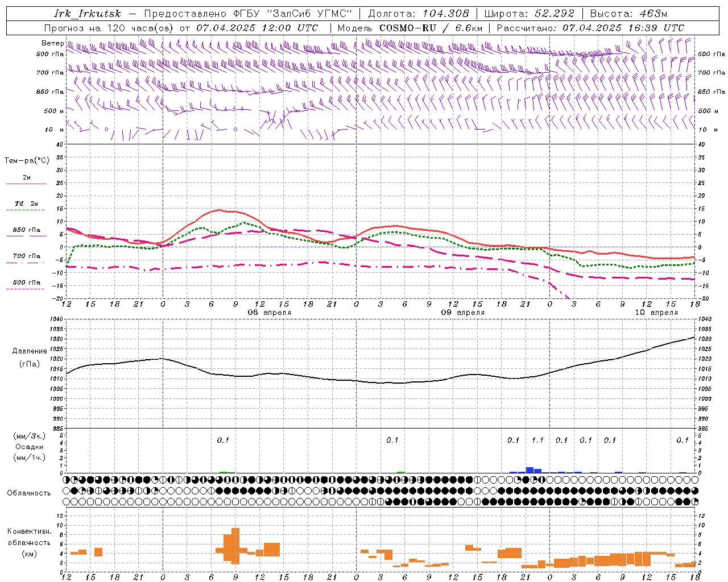This screenshot has height=582, width=728.
Task: Click the "1.1" three-hour precipitation value
Action: pyautogui.click(x=537, y=440)
